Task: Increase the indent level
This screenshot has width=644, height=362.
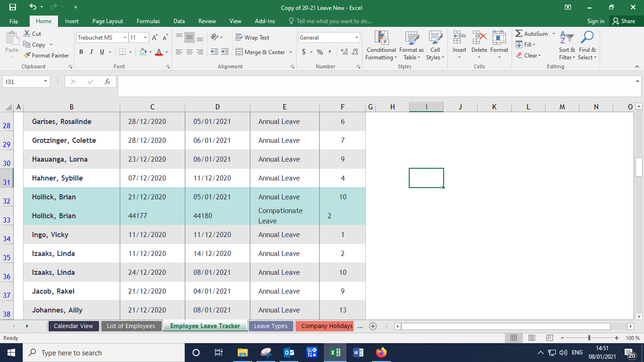Action: click(x=225, y=52)
